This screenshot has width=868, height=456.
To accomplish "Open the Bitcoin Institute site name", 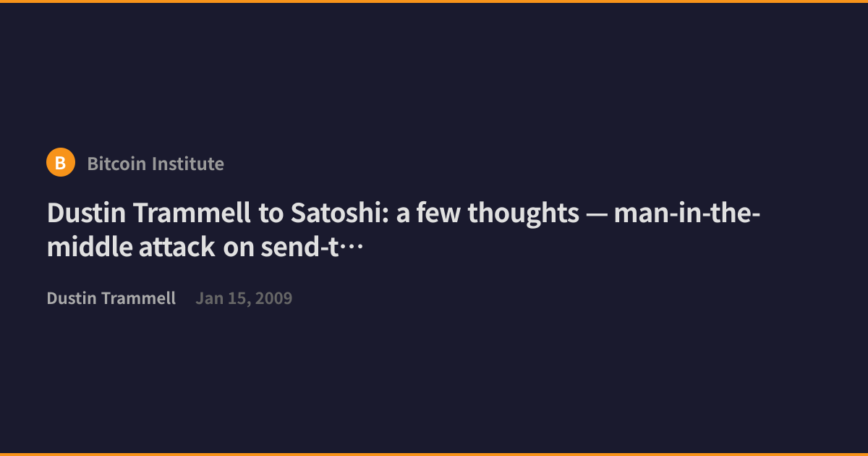I will (x=156, y=164).
